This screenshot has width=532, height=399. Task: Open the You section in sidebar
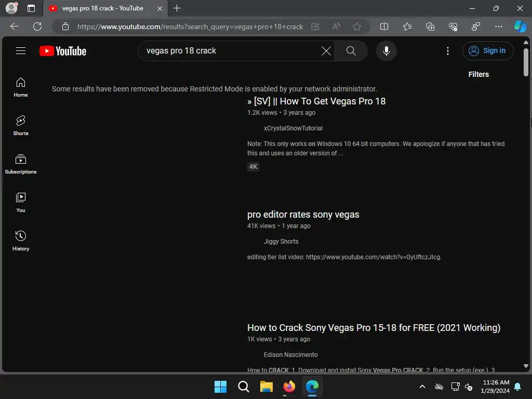(21, 203)
